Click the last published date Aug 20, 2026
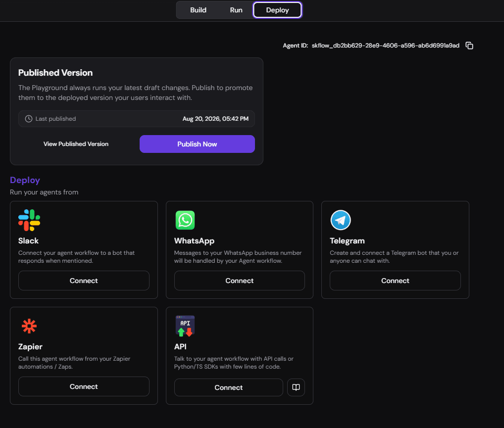This screenshot has width=504, height=428. (215, 119)
